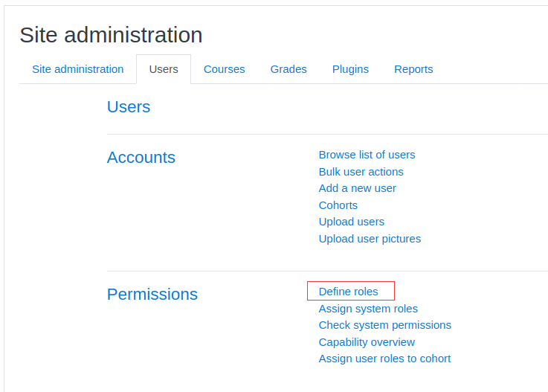Go to Check system permissions
Screen dimensions: 548x392
(384, 325)
